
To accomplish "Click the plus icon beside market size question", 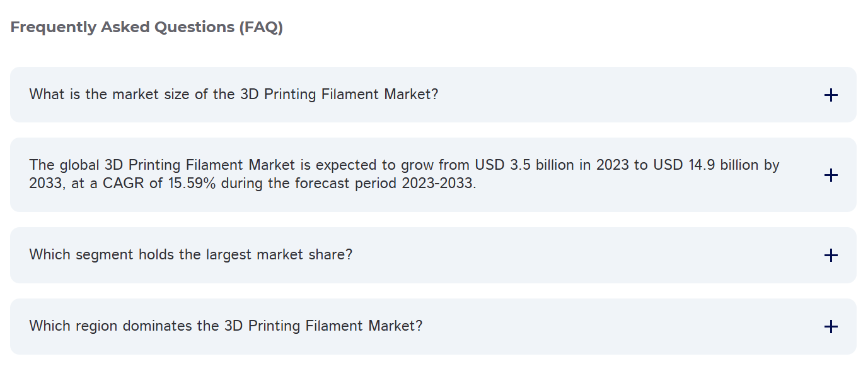I will tap(831, 95).
